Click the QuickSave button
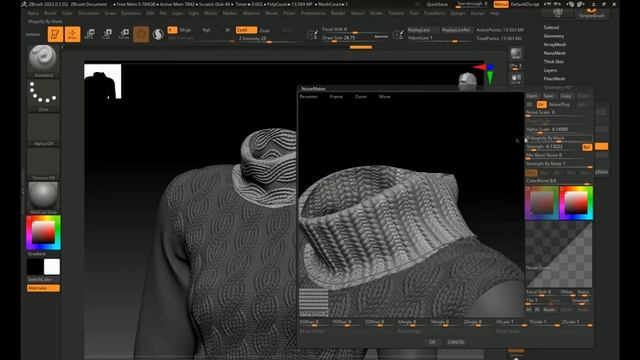This screenshot has width=640, height=360. [437, 4]
